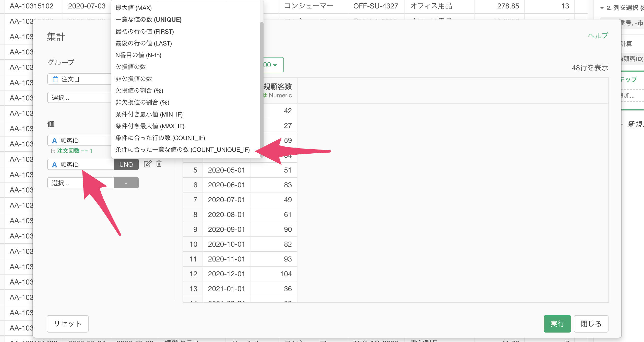Viewport: 644px width, 342px height.
Task: Click the リセット reset button
Action: click(68, 324)
